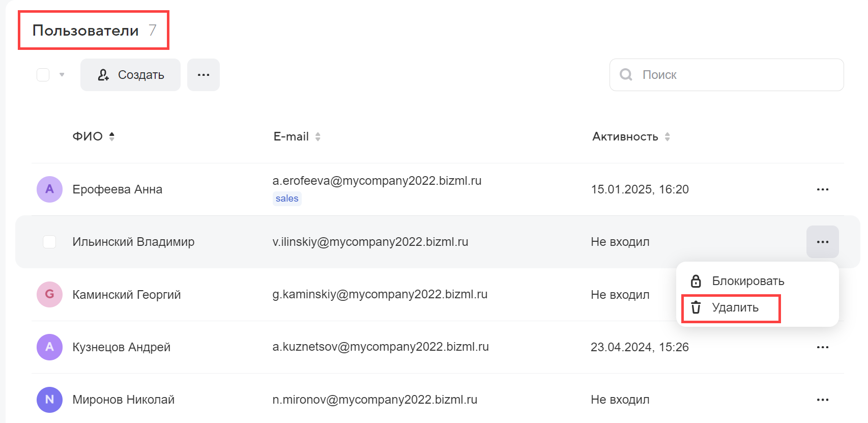The image size is (868, 423).
Task: Open the actions menu for Миронов Николай
Action: click(822, 400)
